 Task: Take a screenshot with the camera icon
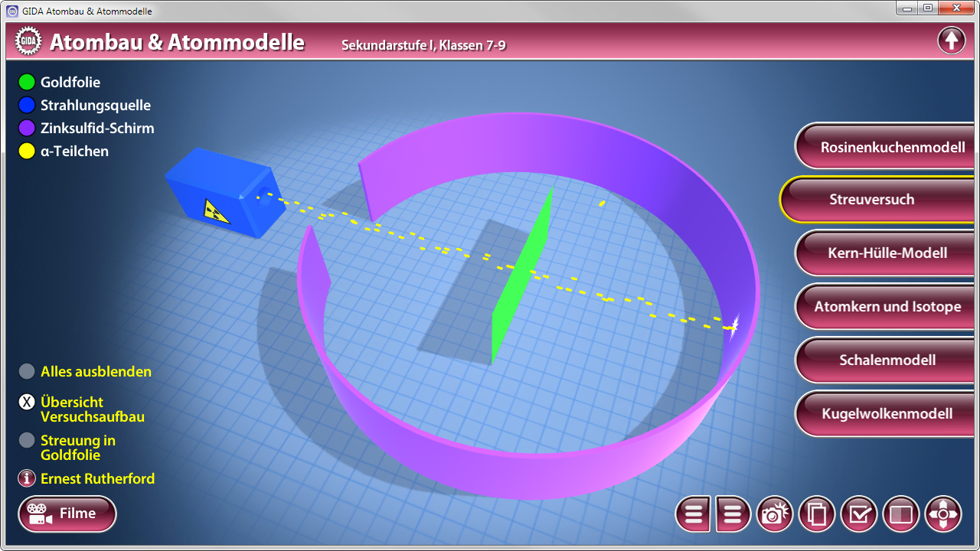tap(774, 514)
